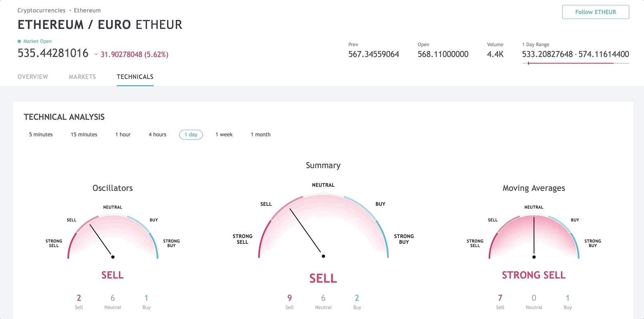Click the ETHEREUM / EURO ETHEUR title
The height and width of the screenshot is (319, 644).
click(100, 25)
